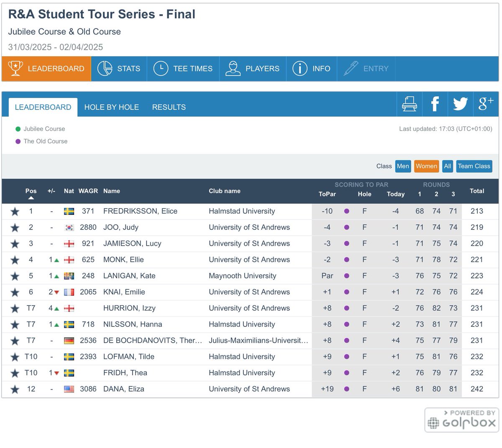Sort by ToPar column header
The image size is (502, 448).
(327, 194)
